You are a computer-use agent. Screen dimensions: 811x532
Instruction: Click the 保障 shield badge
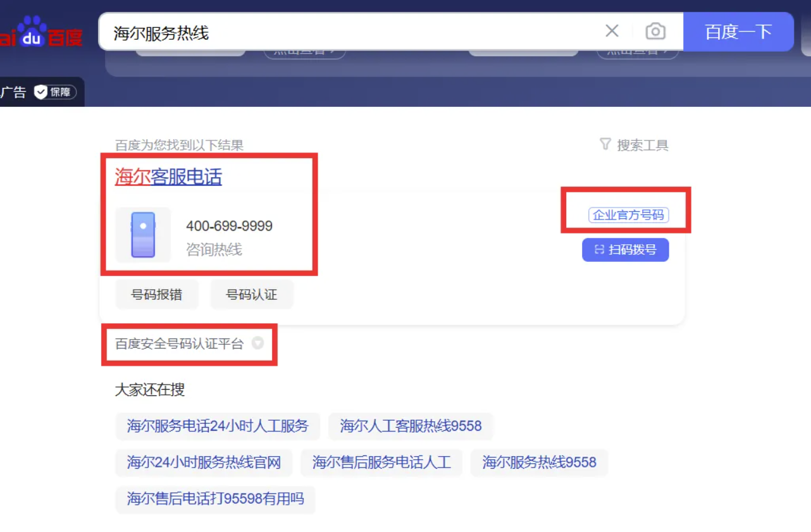tap(55, 92)
